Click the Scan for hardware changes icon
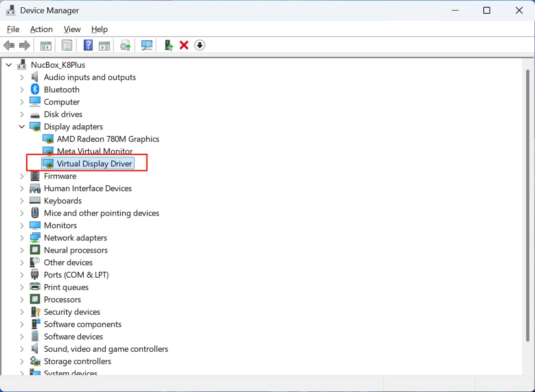535x392 pixels. pyautogui.click(x=147, y=45)
